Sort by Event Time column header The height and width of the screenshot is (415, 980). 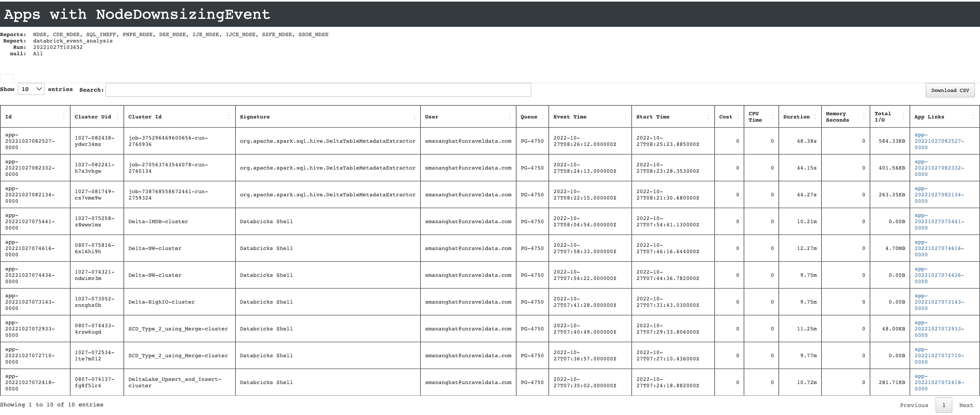[590, 117]
